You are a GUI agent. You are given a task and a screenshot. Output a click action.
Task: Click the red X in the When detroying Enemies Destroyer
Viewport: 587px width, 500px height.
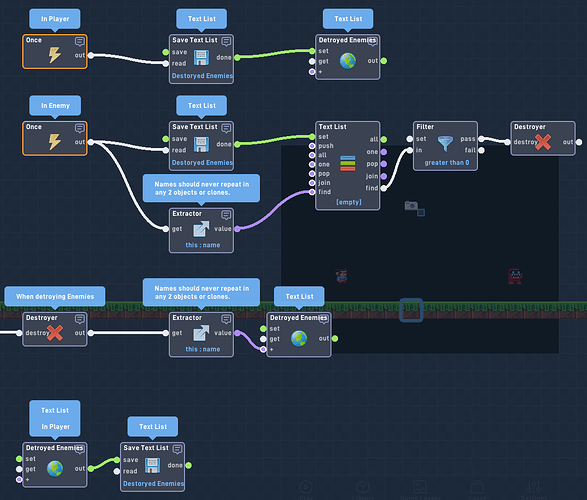click(x=55, y=333)
